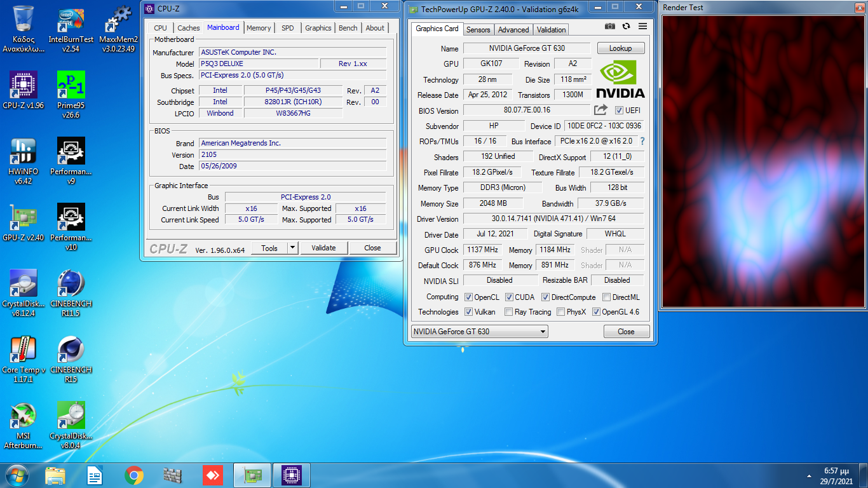Click the GPU-Z screenshot camera icon
Screen dimensions: 868x488
610,26
